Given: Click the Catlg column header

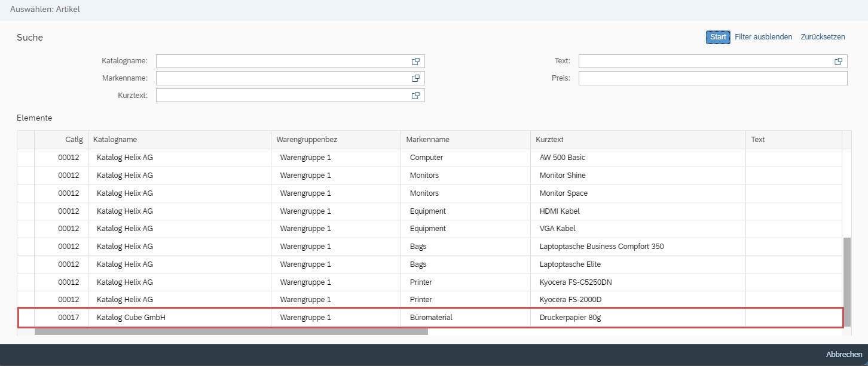Looking at the screenshot, I should pyautogui.click(x=61, y=140).
